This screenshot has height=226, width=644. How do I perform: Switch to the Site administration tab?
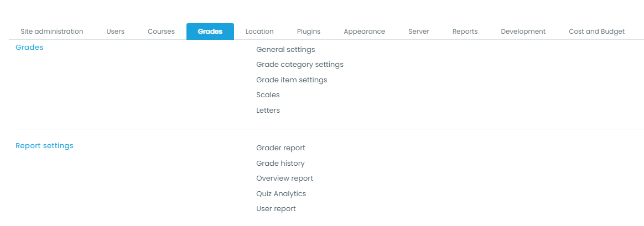pyautogui.click(x=51, y=31)
